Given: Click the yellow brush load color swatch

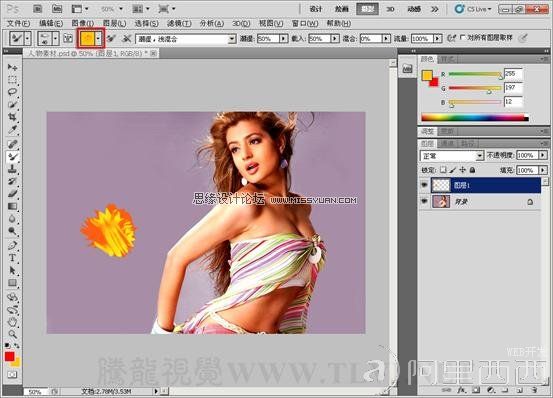Looking at the screenshot, I should click(87, 38).
